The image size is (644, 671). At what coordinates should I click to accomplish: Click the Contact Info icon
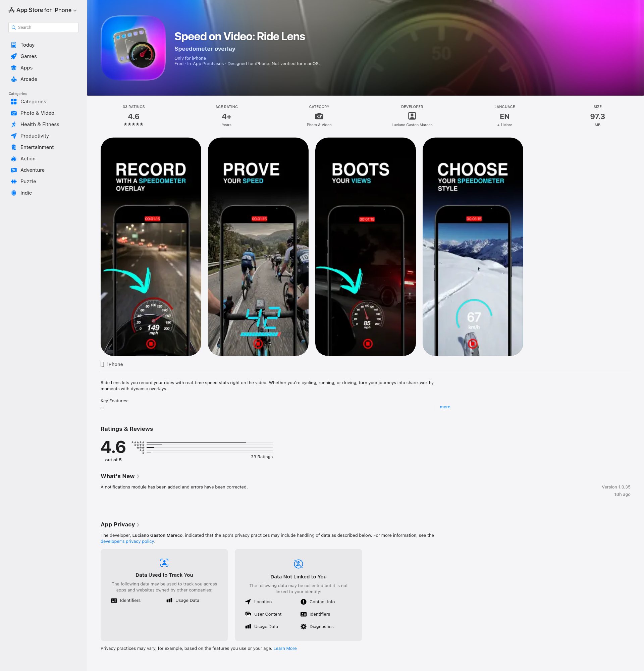pos(304,602)
